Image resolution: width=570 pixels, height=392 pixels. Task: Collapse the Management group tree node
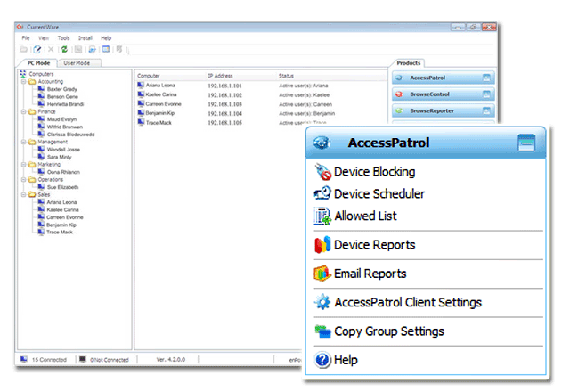coord(24,142)
